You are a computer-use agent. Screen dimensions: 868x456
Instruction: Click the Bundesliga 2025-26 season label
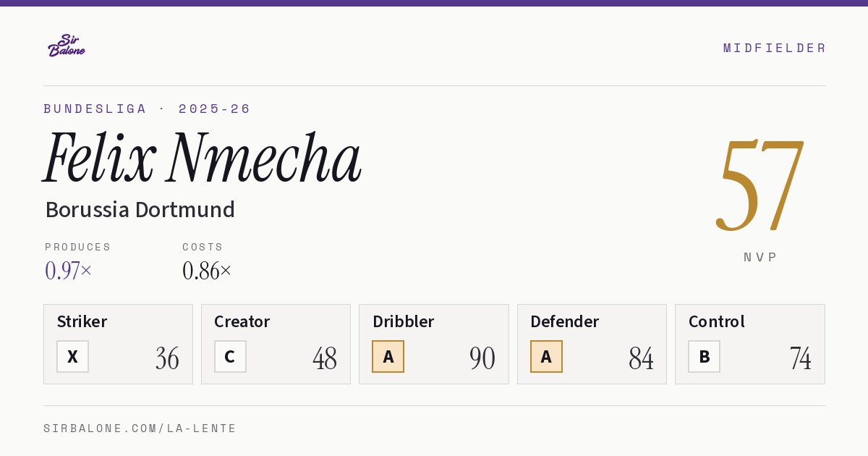click(x=147, y=109)
